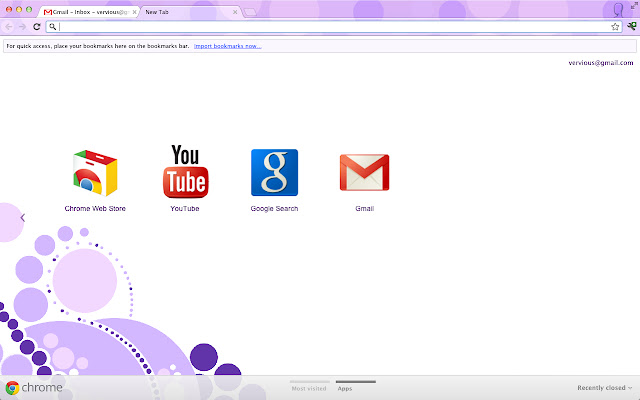Click the Import bookmarks now link
The height and width of the screenshot is (400, 640).
click(228, 46)
